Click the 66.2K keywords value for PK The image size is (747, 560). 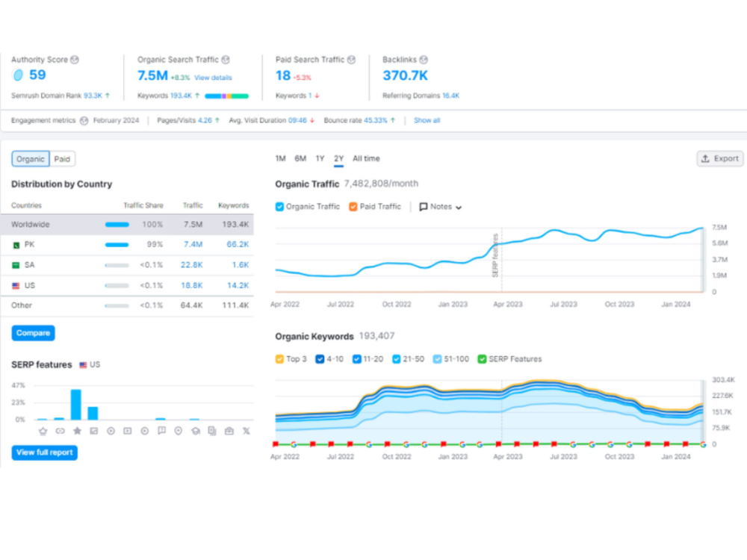tap(238, 245)
